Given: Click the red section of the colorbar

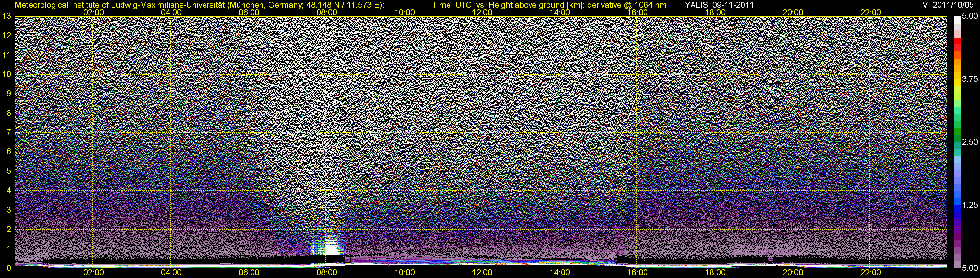Looking at the screenshot, I should pyautogui.click(x=957, y=44).
